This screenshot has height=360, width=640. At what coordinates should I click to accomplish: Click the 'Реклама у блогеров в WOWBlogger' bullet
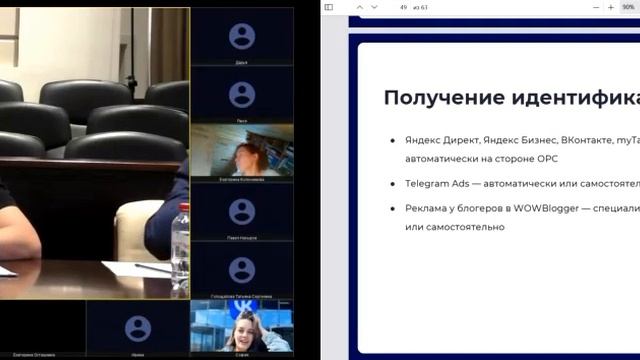[522, 209]
